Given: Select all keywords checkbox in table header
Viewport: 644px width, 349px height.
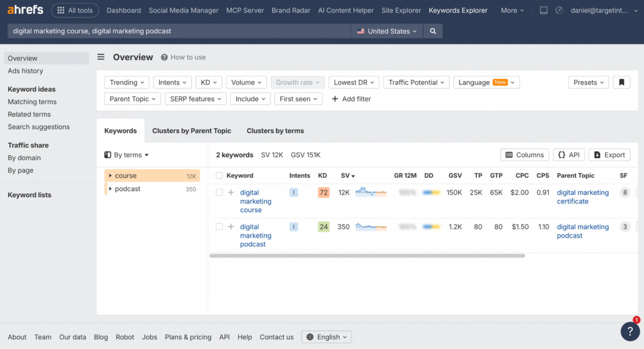Looking at the screenshot, I should pos(219,176).
